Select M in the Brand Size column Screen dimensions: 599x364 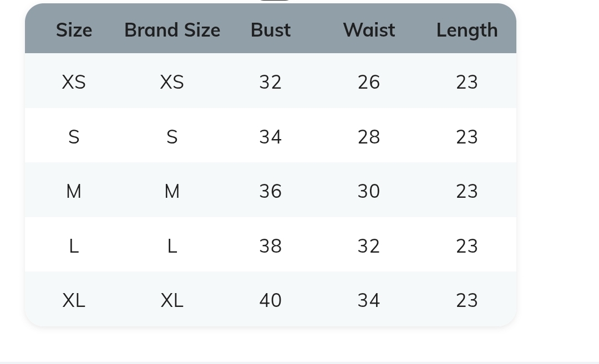coord(172,191)
